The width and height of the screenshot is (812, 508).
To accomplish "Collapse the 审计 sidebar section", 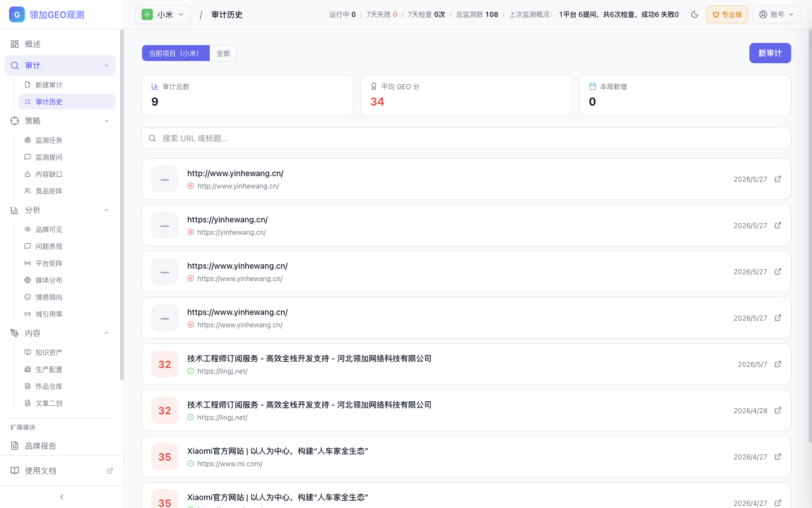I will point(107,65).
